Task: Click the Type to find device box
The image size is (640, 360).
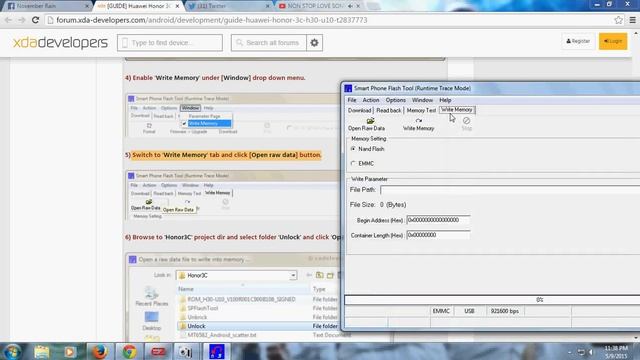Action: click(170, 42)
